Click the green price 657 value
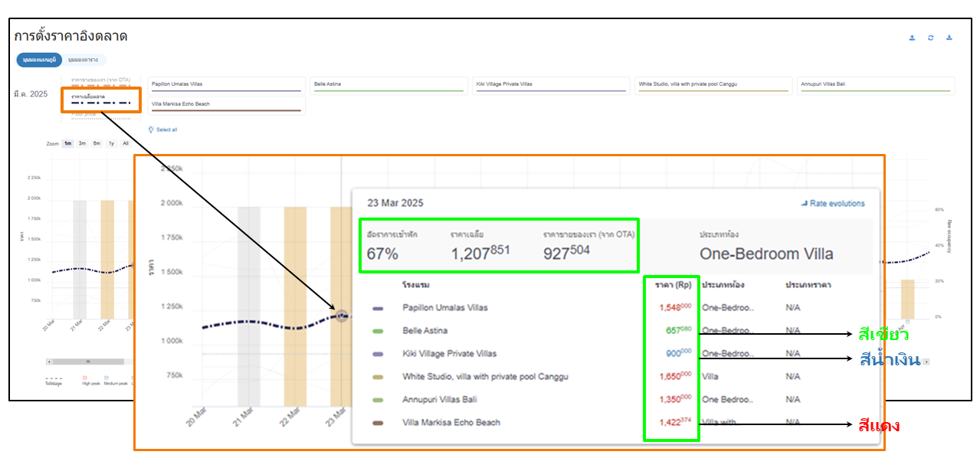 680,330
